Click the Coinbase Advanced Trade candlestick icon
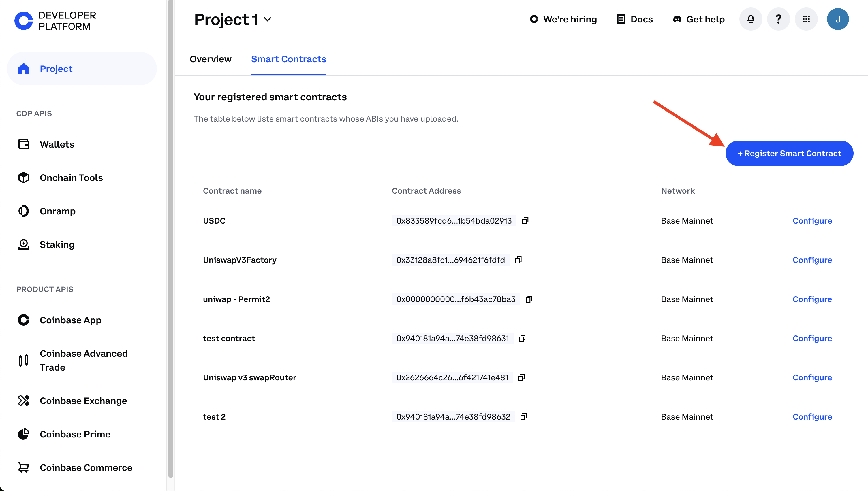Viewport: 868px width, 491px height. pyautogui.click(x=24, y=360)
